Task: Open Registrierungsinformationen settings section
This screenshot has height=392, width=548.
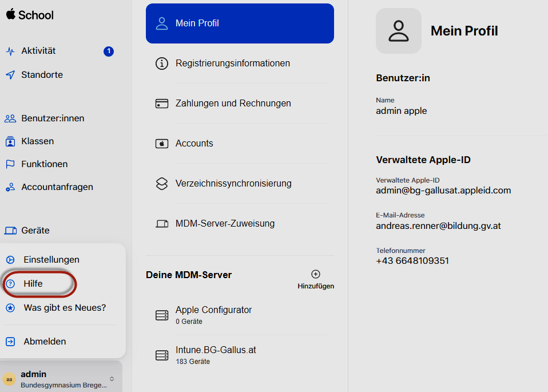Action: coord(232,64)
